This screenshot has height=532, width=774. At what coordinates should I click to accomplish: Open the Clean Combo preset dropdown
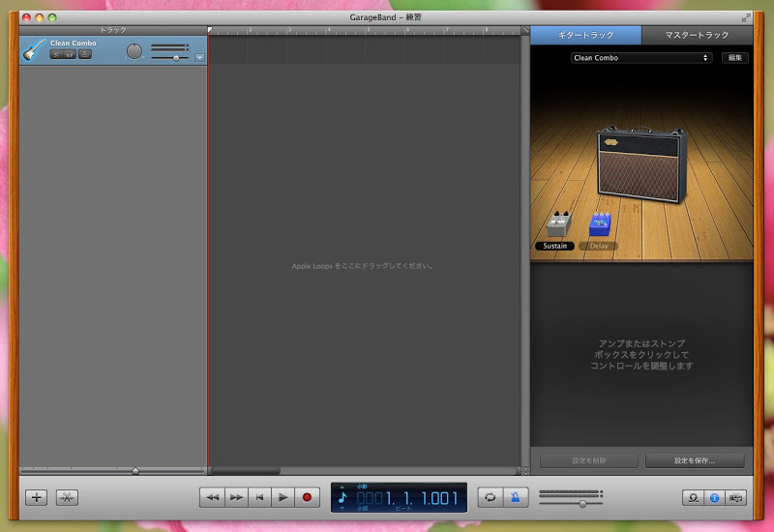[x=641, y=58]
